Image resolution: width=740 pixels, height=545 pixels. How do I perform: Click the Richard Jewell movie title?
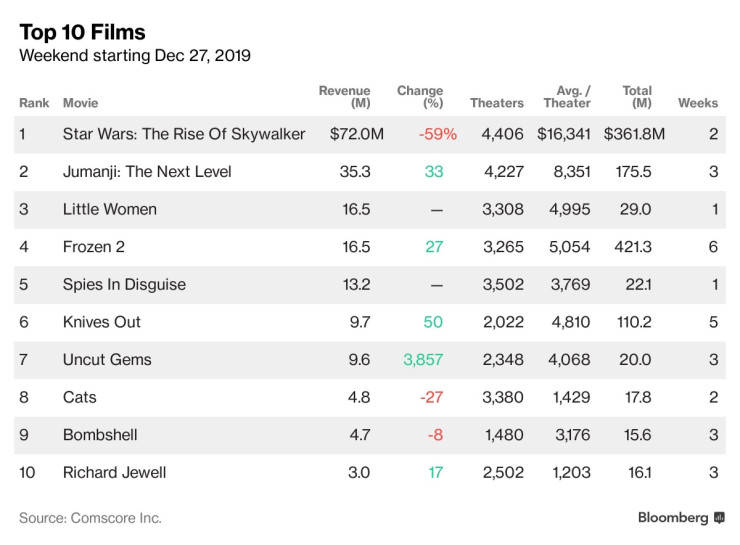[113, 472]
